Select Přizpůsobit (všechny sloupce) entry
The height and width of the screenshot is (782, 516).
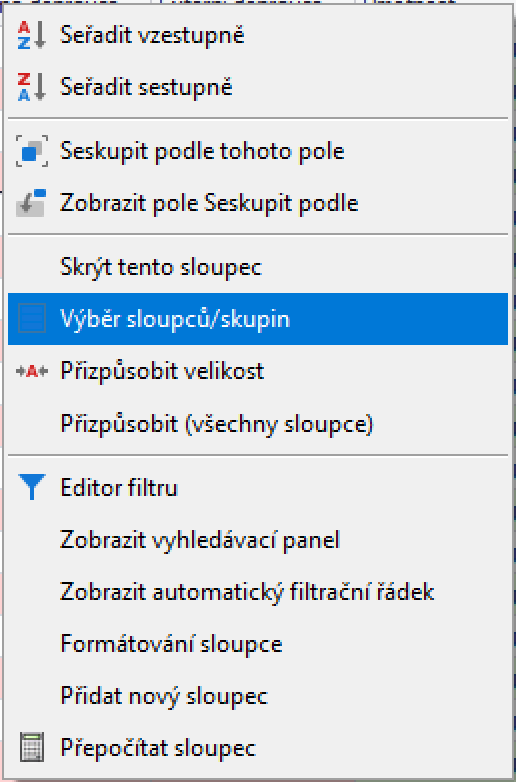[x=258, y=423]
